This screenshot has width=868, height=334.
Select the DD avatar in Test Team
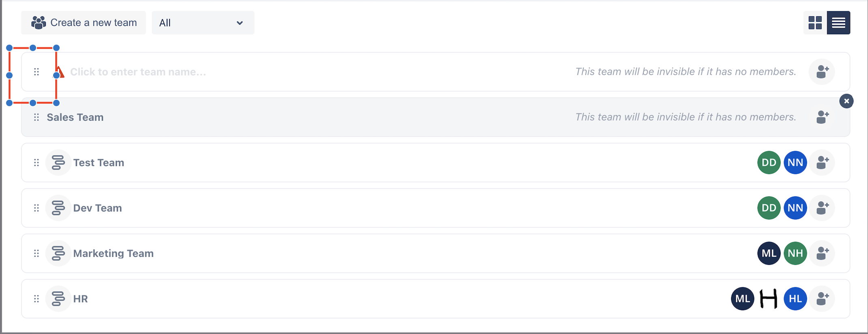[769, 163]
